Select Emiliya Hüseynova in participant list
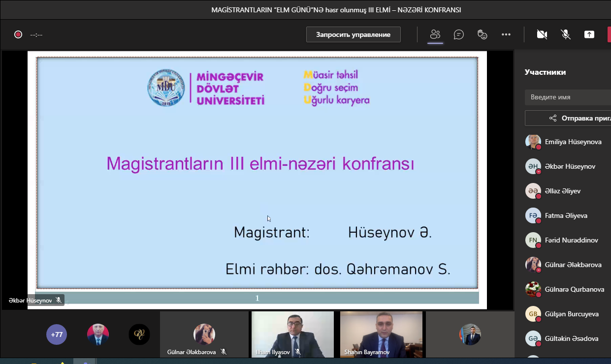Image resolution: width=611 pixels, height=364 pixels. click(x=573, y=142)
